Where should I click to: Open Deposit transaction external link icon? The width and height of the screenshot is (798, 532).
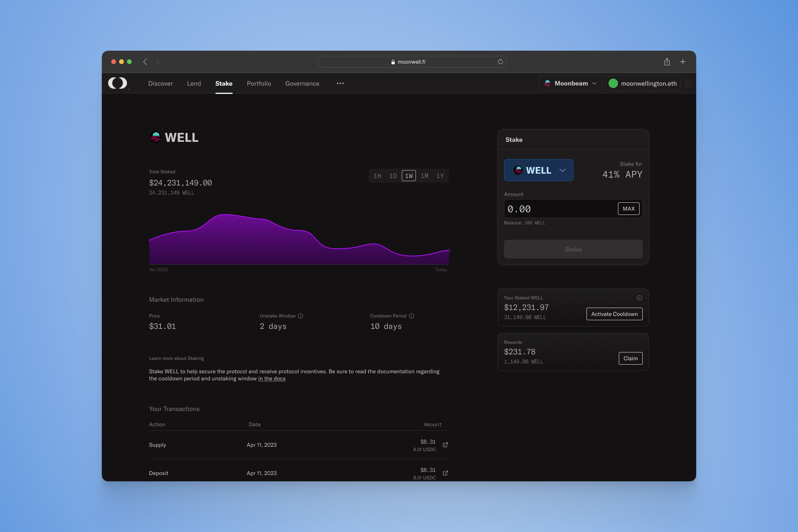coord(445,473)
